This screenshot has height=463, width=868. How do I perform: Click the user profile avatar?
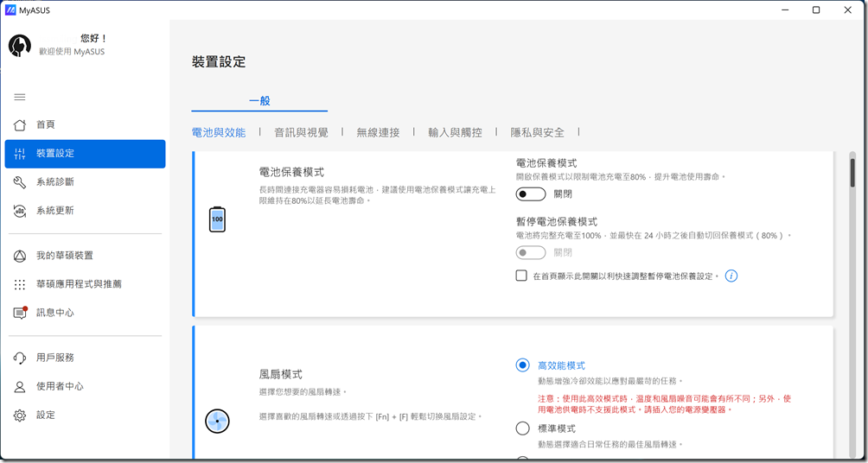point(20,46)
